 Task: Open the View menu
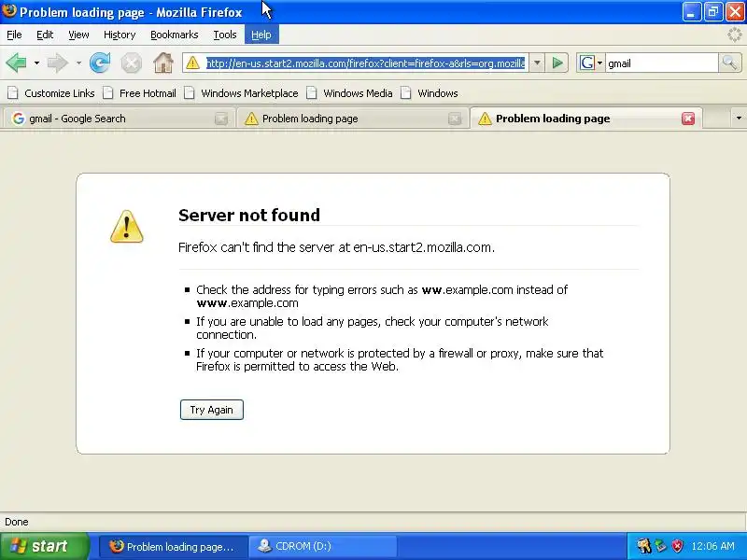pyautogui.click(x=78, y=35)
